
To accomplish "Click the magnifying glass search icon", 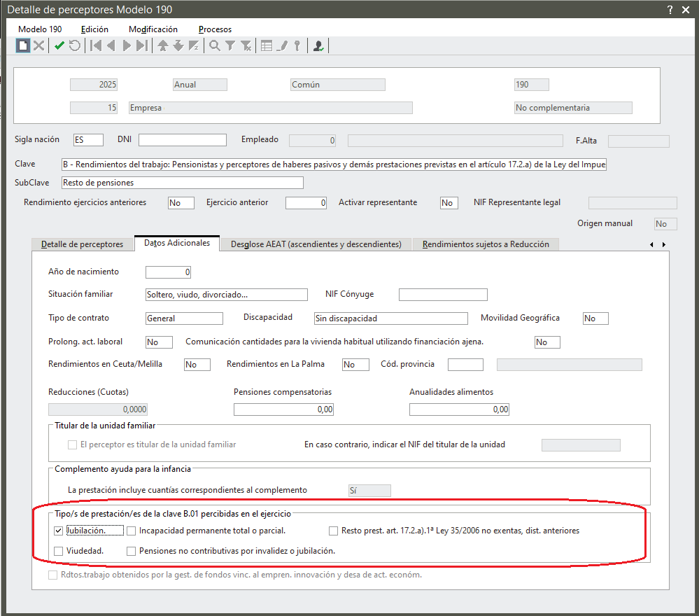I will coord(214,45).
